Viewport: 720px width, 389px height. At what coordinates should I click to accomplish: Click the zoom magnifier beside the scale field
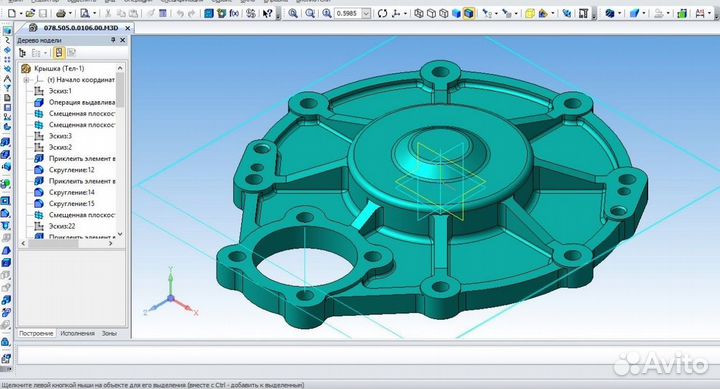coord(326,13)
